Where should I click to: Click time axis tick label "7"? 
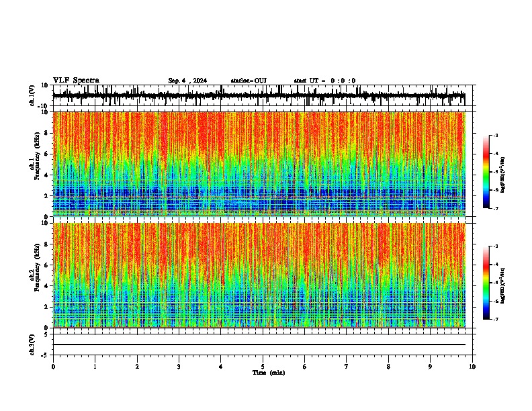coord(347,367)
